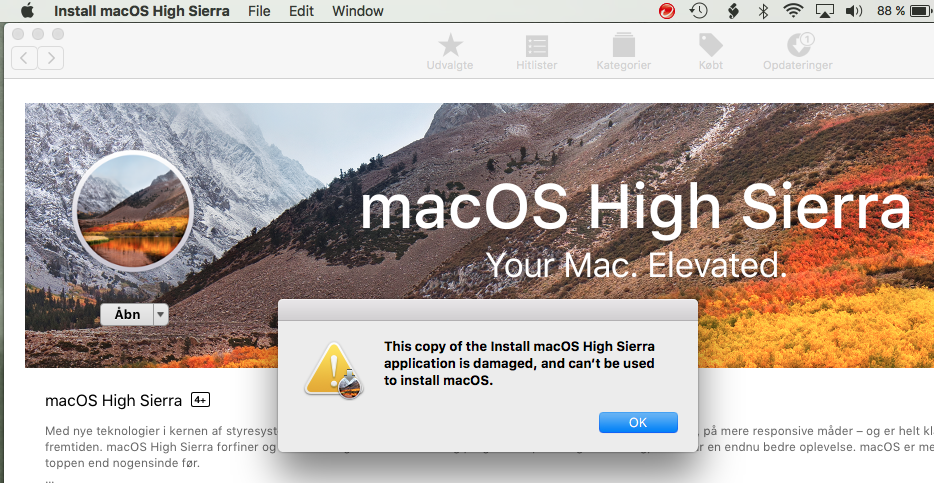Open the Apple menu
This screenshot has height=483, width=934.
pyautogui.click(x=27, y=10)
